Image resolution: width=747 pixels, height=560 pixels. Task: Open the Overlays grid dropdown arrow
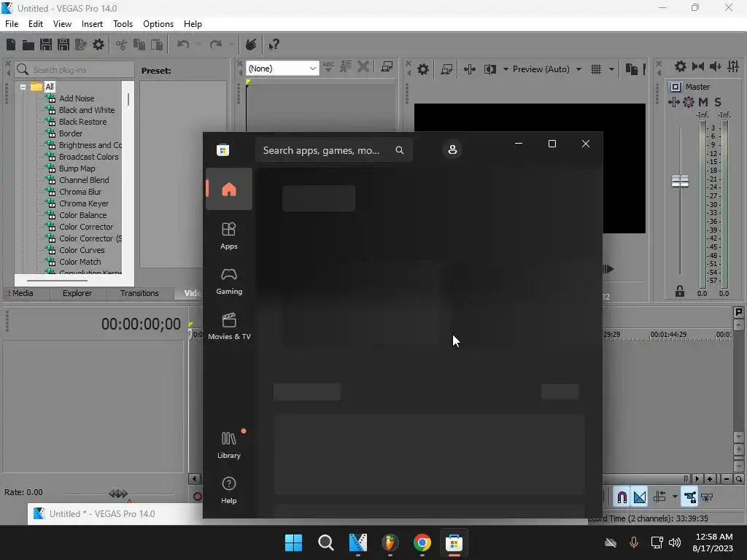(x=611, y=69)
